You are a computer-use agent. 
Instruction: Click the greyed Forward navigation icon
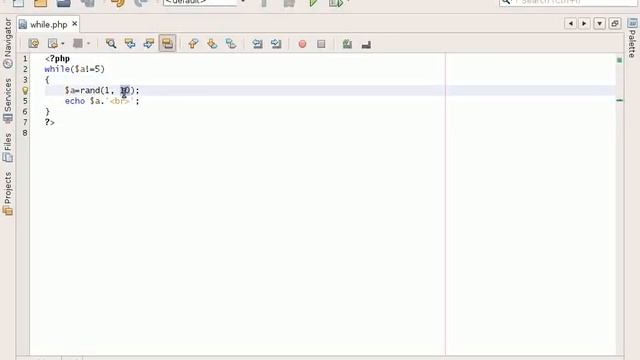78,44
